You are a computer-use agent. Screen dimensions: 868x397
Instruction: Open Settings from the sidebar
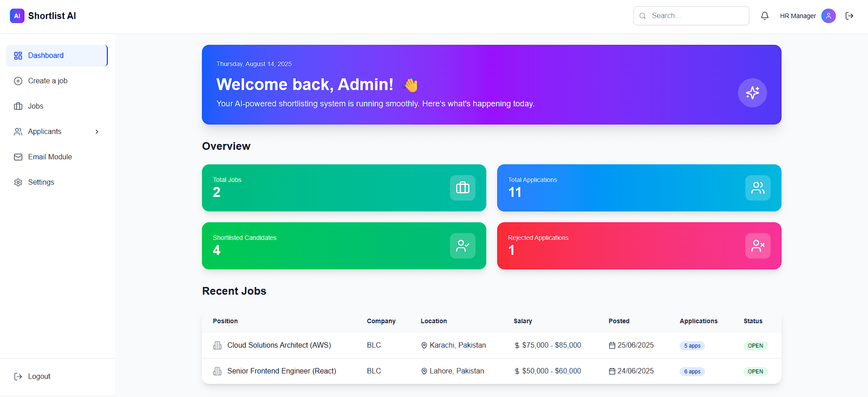click(41, 182)
